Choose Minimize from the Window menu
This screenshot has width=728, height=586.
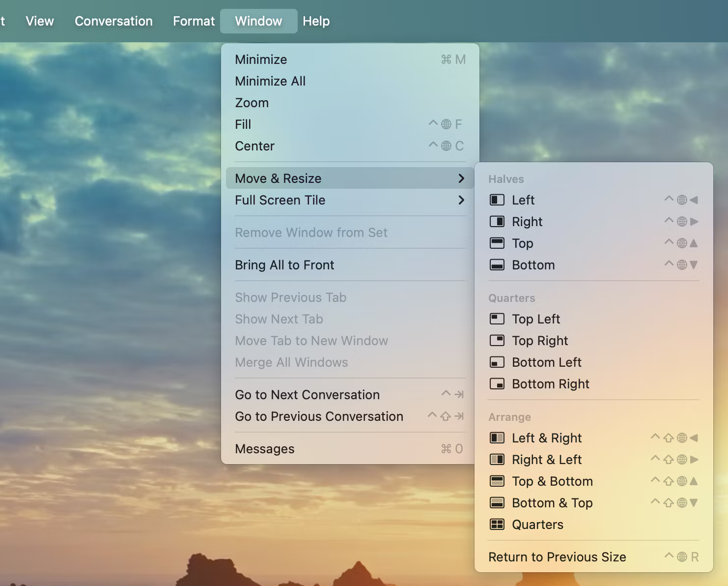pyautogui.click(x=350, y=59)
